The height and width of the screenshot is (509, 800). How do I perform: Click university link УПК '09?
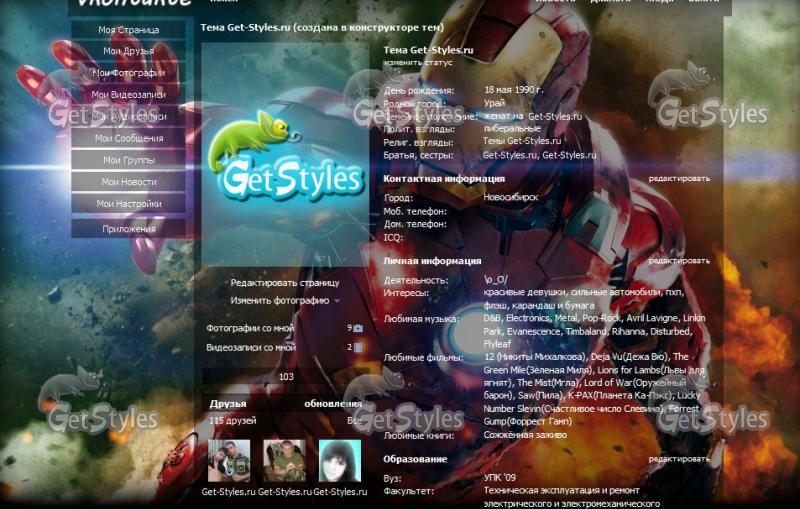point(499,478)
